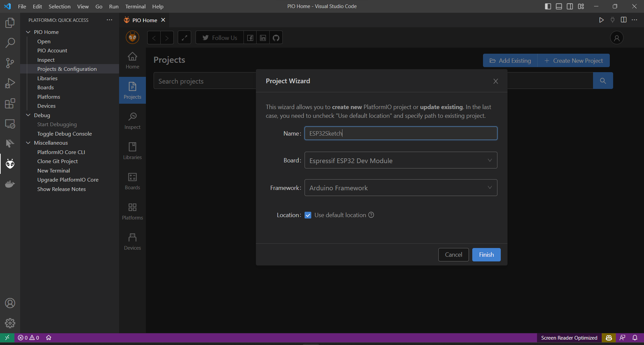
Task: Edit the project Name input field
Action: click(x=401, y=133)
